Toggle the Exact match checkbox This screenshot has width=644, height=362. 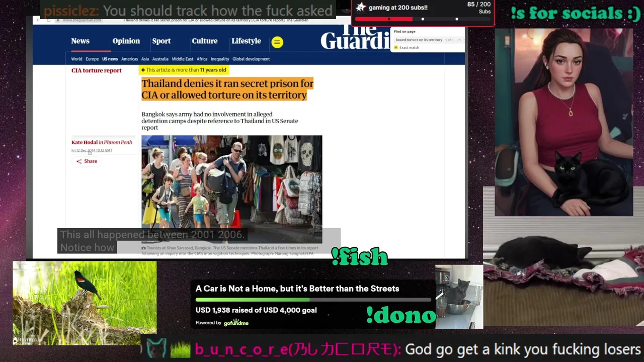click(x=396, y=48)
